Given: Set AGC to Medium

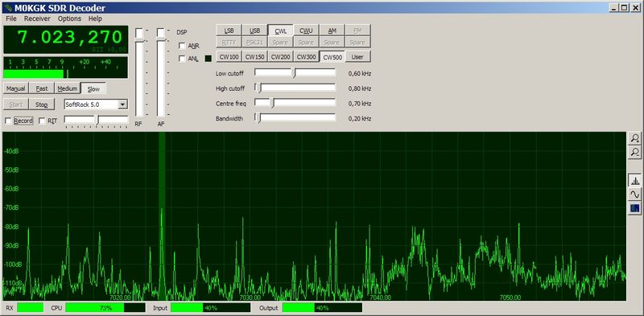Looking at the screenshot, I should [x=68, y=88].
